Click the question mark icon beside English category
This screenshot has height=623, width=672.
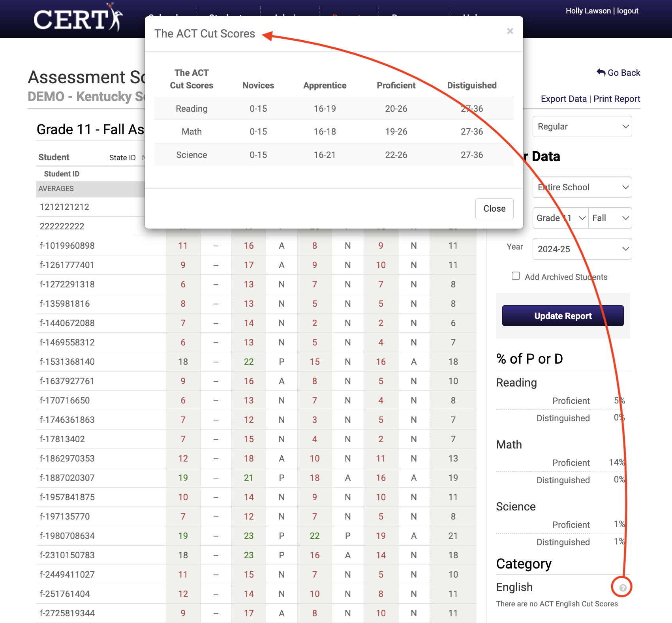623,588
